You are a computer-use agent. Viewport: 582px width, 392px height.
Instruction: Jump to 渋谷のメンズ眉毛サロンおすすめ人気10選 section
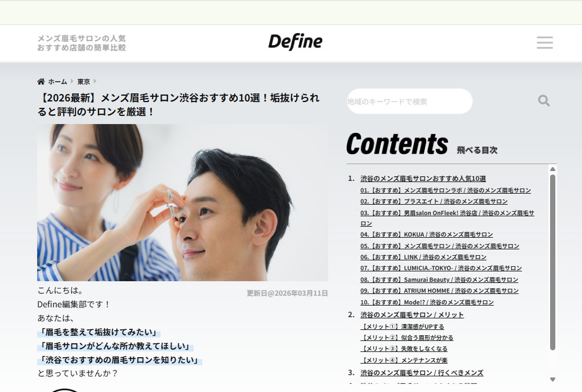pos(423,179)
